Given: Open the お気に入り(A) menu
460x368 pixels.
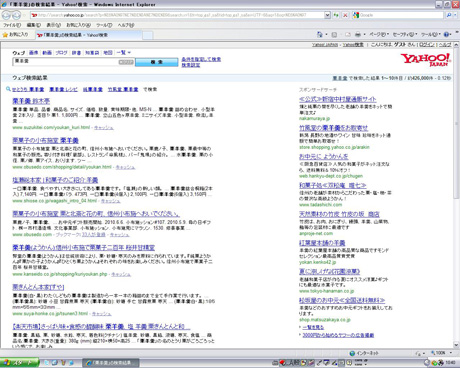Looking at the screenshot, I should click(x=78, y=25).
